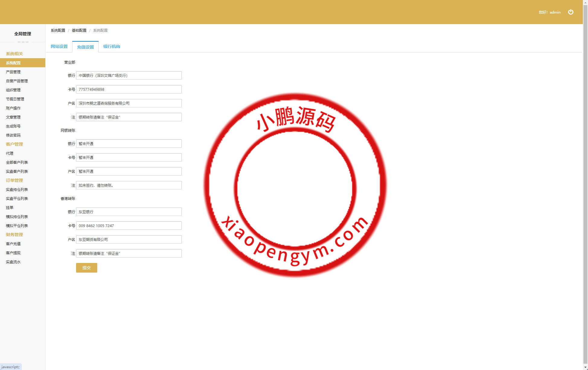Focus the 营业部 bank name field
This screenshot has height=370, width=588.
click(x=129, y=75)
